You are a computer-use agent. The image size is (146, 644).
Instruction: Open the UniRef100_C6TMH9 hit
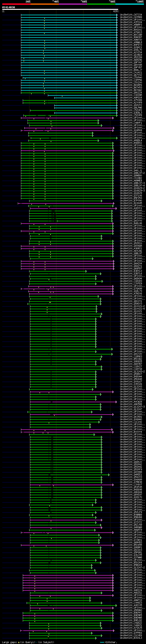(131, 17)
